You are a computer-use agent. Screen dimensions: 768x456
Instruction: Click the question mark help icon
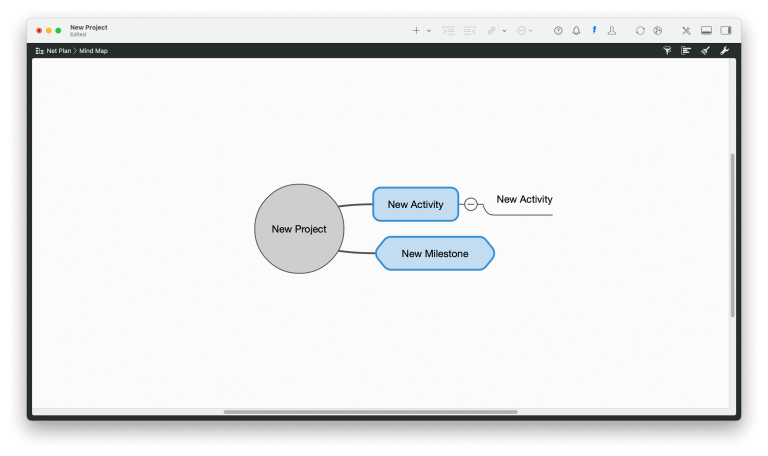click(558, 30)
